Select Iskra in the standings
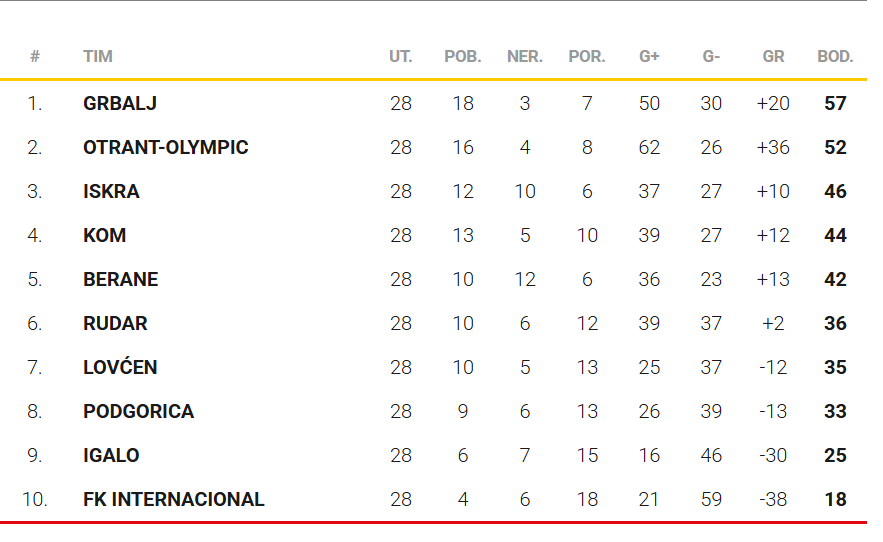883x542 pixels. (111, 191)
